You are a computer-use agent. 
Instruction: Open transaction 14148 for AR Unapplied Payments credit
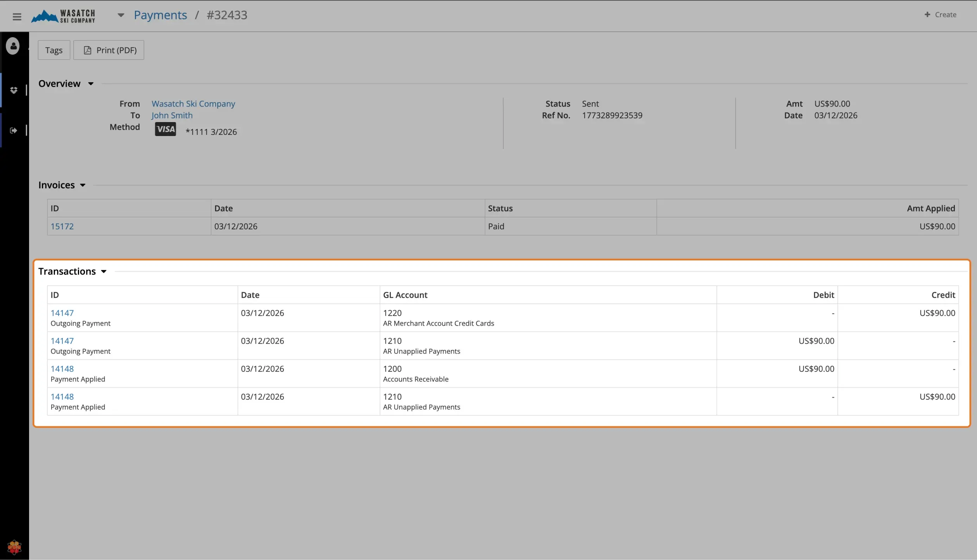[62, 397]
